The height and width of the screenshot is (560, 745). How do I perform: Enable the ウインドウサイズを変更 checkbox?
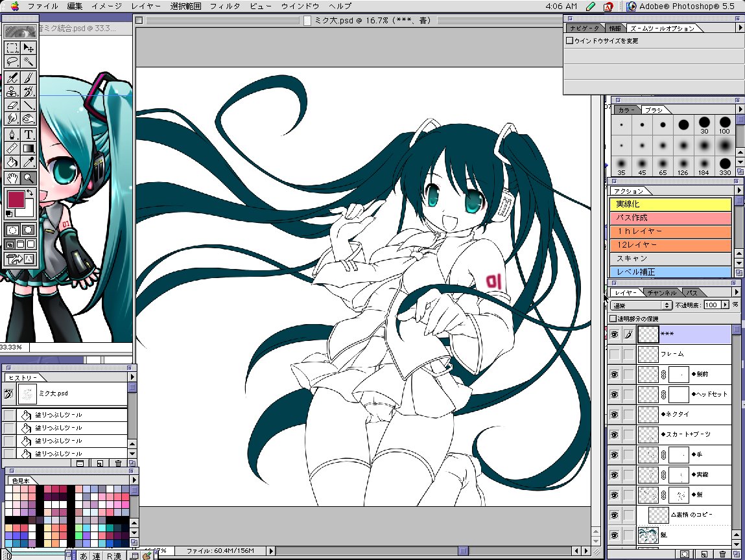[569, 41]
